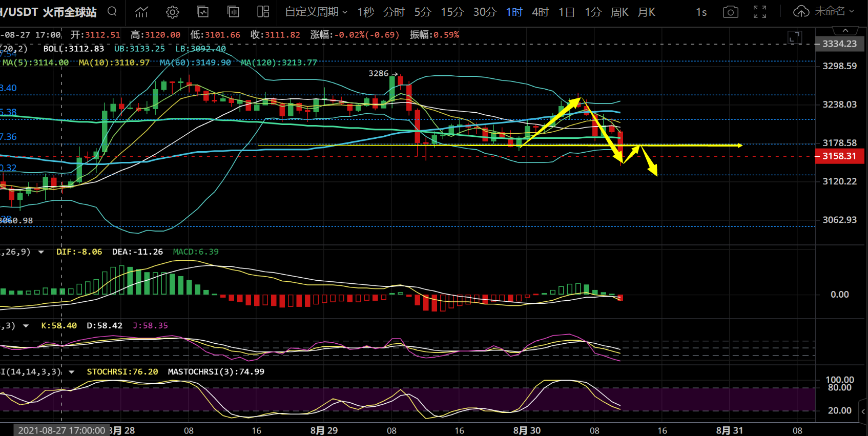
Task: Select the 30分 timeframe
Action: tap(485, 12)
